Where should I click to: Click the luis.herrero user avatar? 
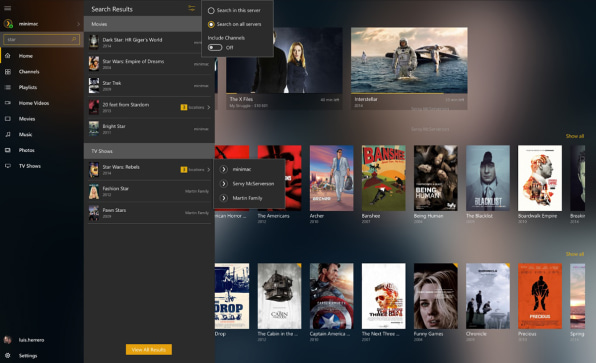tap(8, 339)
